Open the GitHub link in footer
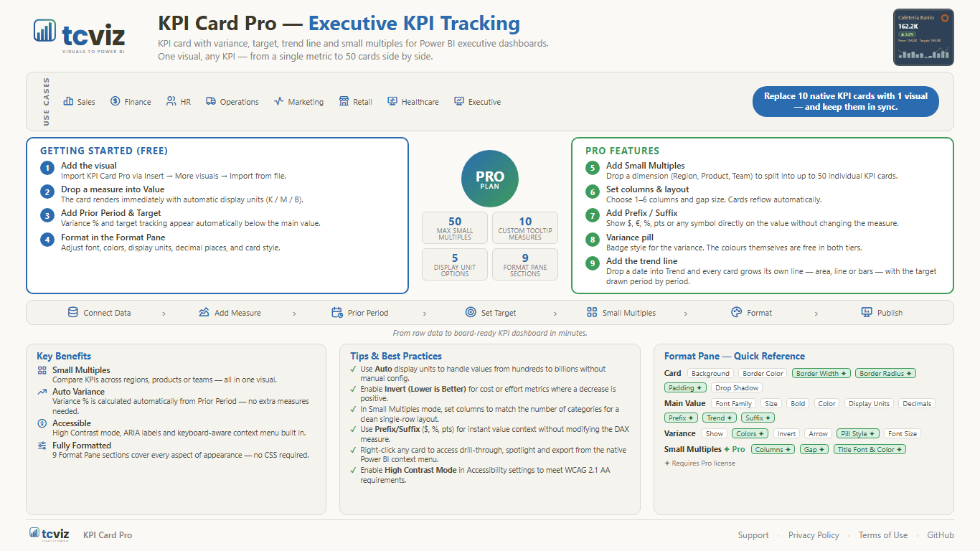This screenshot has width=980, height=551. (x=941, y=535)
